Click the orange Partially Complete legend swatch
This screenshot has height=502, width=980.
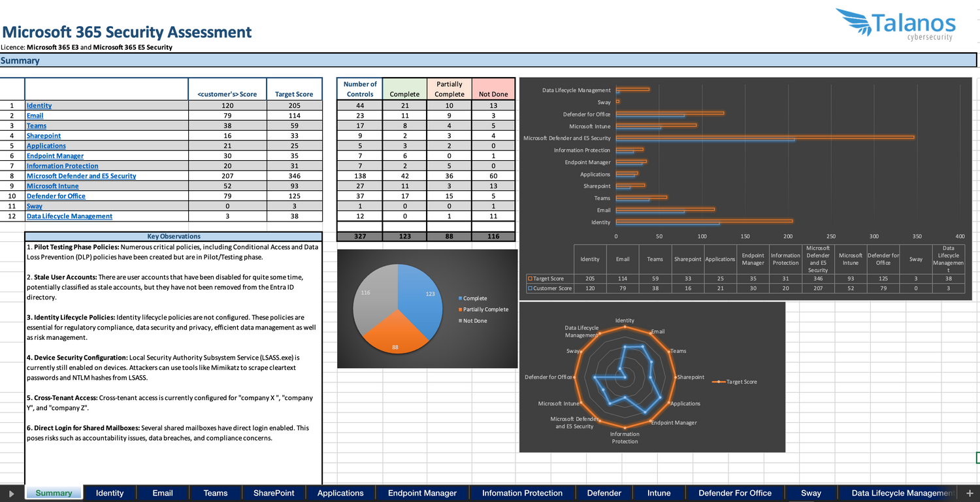[x=460, y=309]
